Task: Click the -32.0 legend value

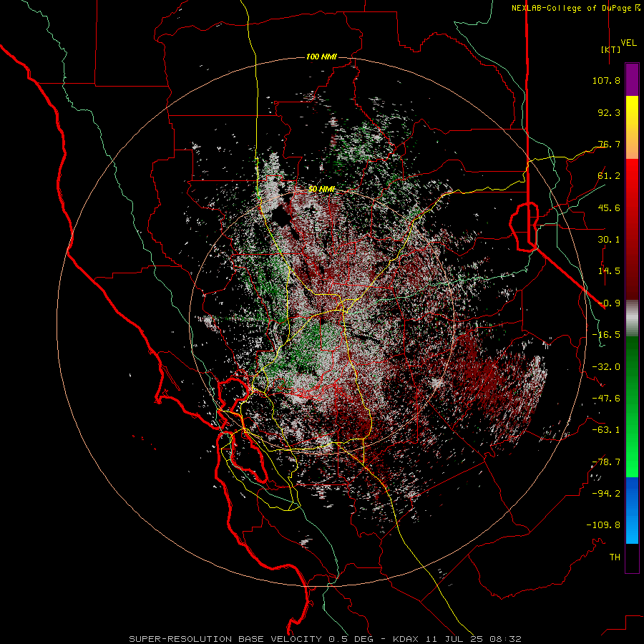Action: click(606, 367)
